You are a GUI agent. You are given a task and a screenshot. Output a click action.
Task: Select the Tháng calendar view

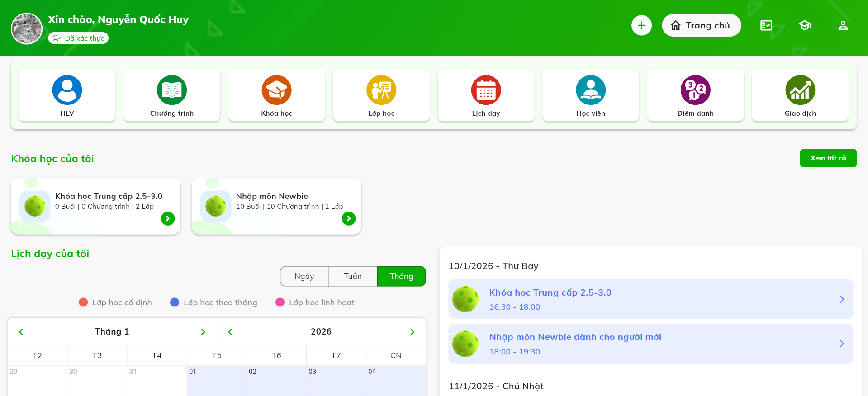(x=401, y=276)
